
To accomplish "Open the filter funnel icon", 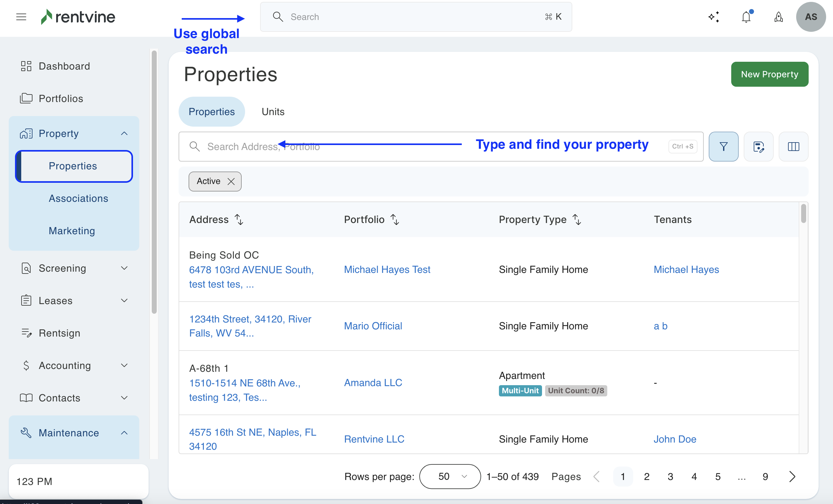I will (723, 147).
